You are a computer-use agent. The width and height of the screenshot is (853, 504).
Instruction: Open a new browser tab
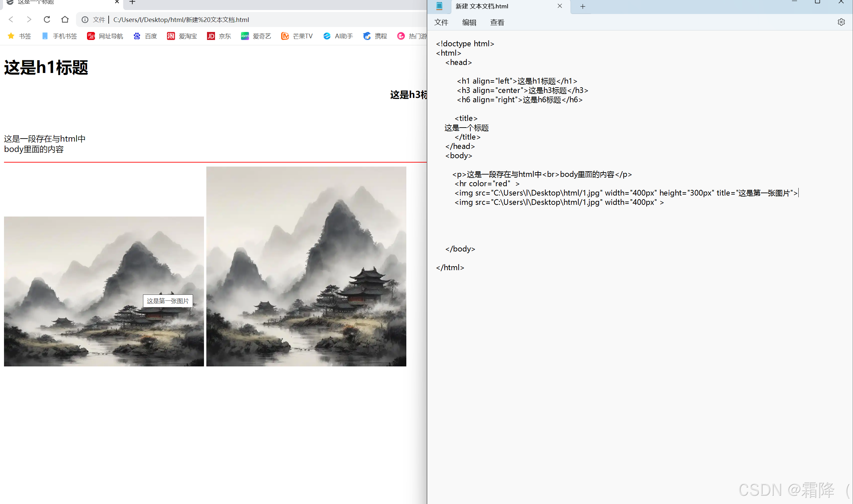(133, 2)
